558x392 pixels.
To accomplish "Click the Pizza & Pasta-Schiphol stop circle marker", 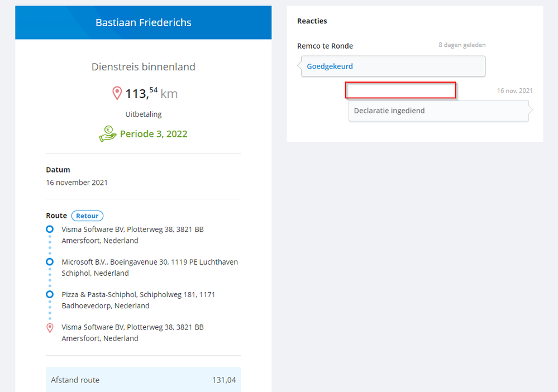I will tap(50, 294).
